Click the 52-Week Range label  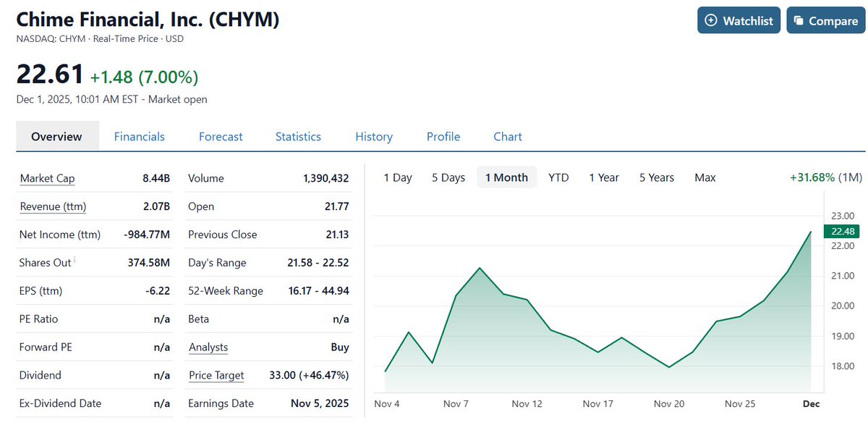(226, 291)
